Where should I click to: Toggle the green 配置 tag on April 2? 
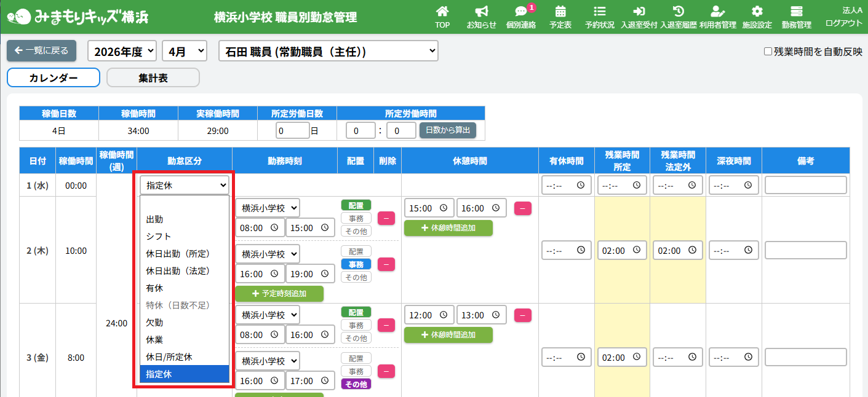[x=356, y=205]
